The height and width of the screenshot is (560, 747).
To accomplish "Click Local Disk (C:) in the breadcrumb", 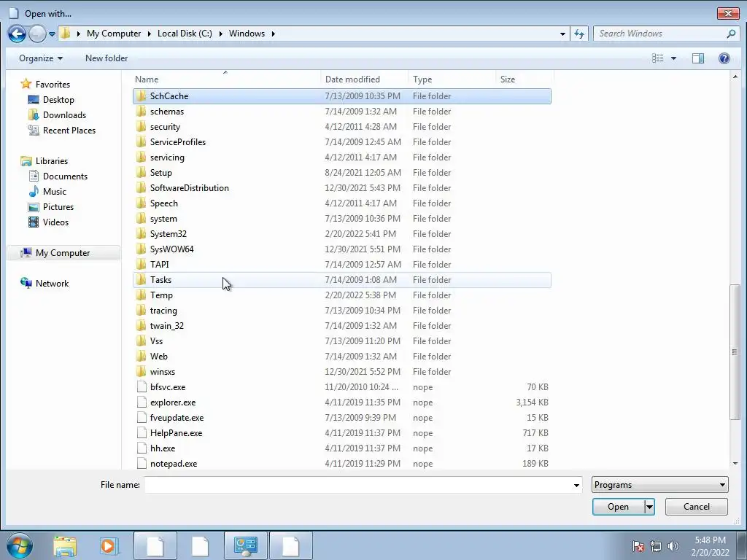I will pyautogui.click(x=185, y=34).
